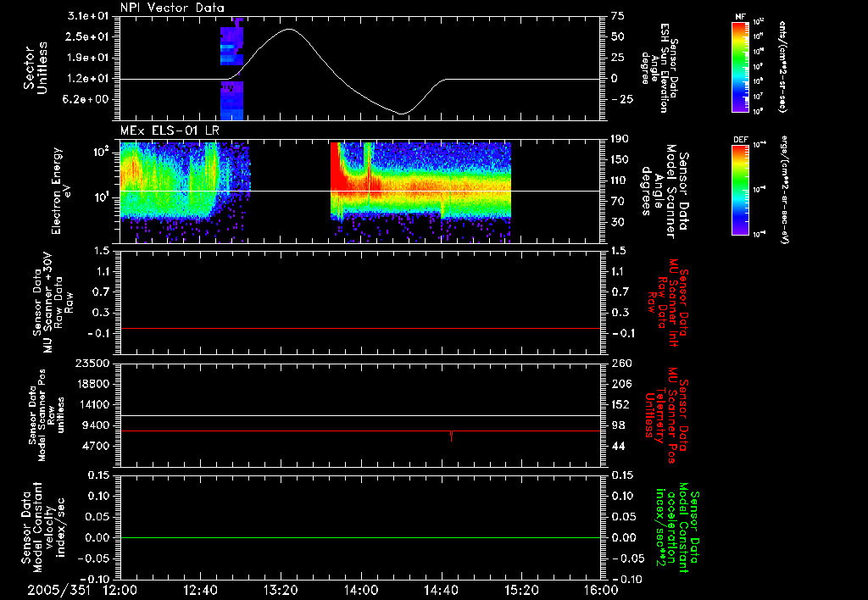Click the '13:20' time axis label
The width and height of the screenshot is (868, 600).
click(x=281, y=590)
